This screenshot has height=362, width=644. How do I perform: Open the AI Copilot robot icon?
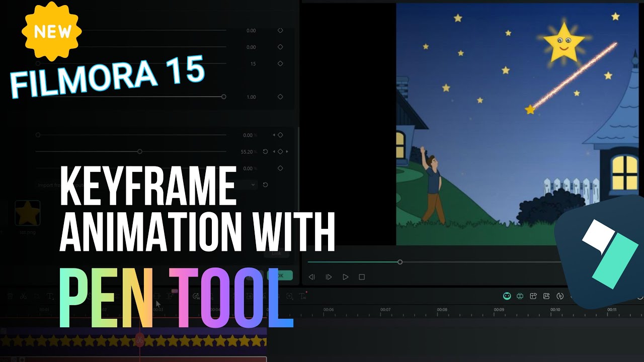507,296
